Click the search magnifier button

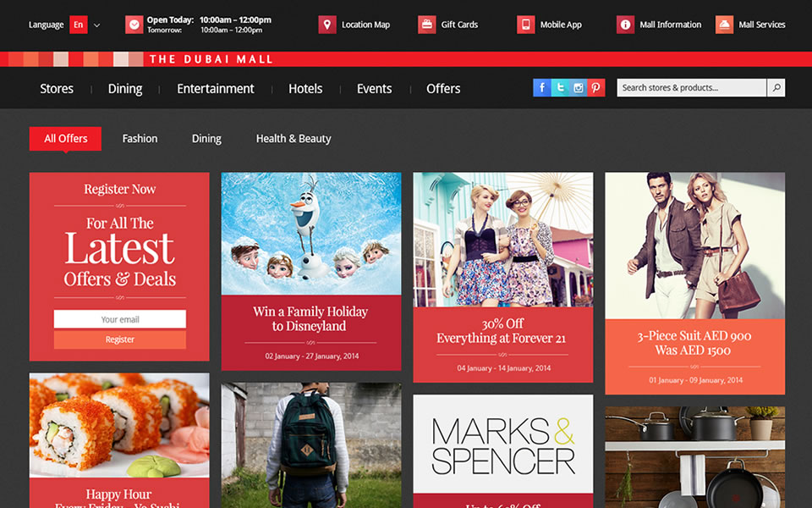pyautogui.click(x=776, y=87)
